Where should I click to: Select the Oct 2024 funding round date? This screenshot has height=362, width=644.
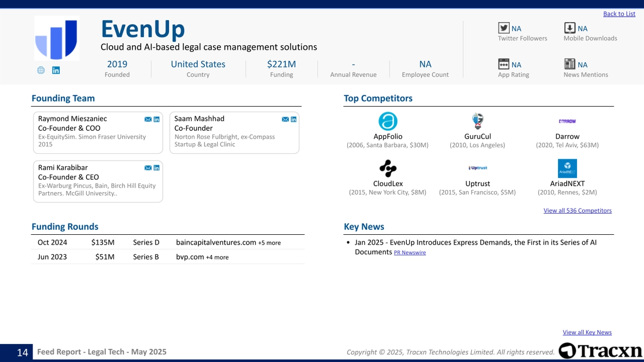[x=52, y=243]
